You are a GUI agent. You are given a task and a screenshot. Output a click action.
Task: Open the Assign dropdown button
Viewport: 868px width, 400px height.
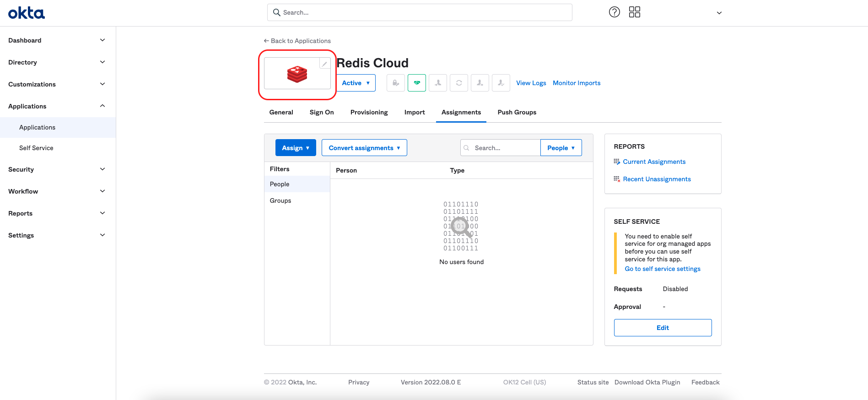[296, 148]
